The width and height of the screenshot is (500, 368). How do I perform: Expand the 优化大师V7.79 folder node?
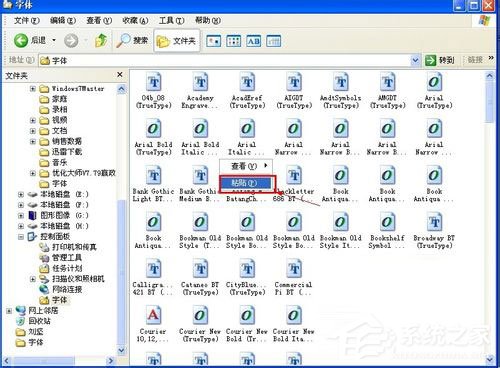pyautogui.click(x=33, y=173)
